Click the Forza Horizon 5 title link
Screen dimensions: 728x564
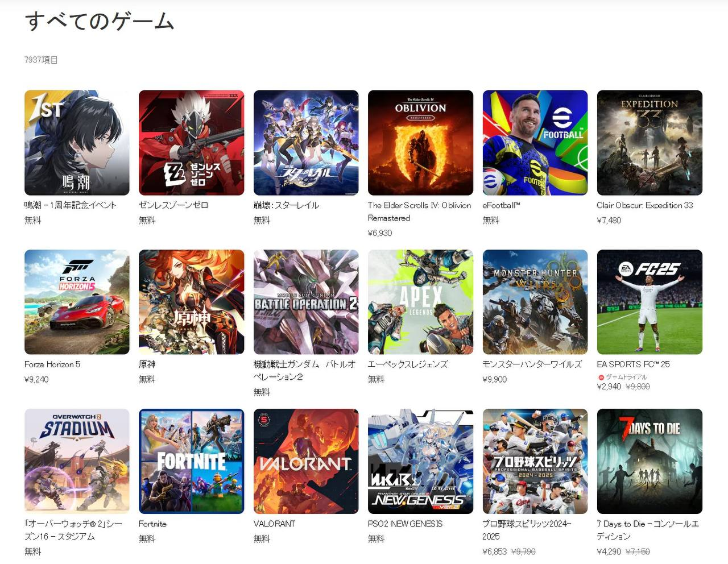coord(52,364)
